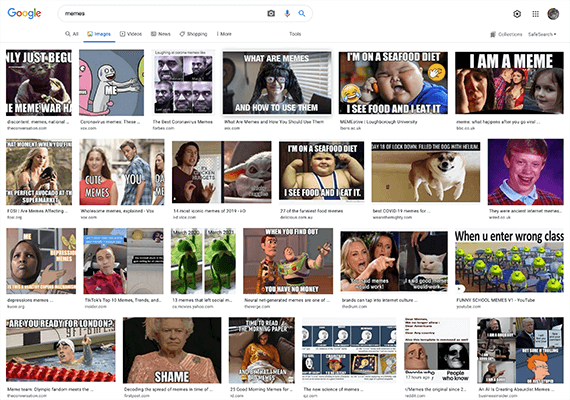Switch to the Shopping tab
570x400 pixels.
193,34
